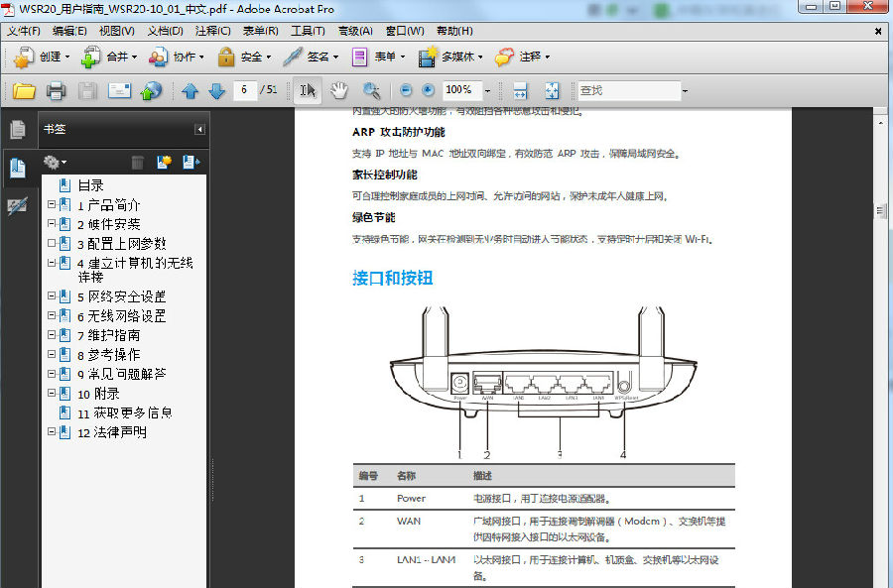Go to previous page with up arrow
Screen dimensions: 893x588
pyautogui.click(x=191, y=90)
